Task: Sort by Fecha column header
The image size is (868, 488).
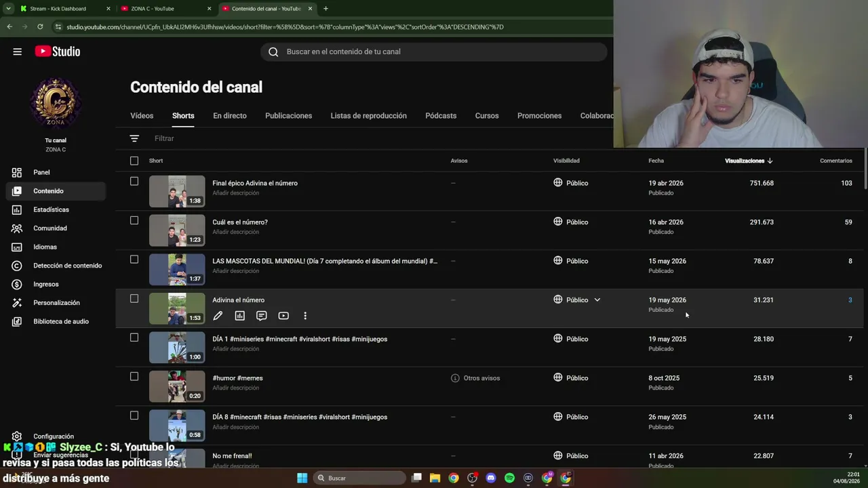Action: [x=656, y=161]
